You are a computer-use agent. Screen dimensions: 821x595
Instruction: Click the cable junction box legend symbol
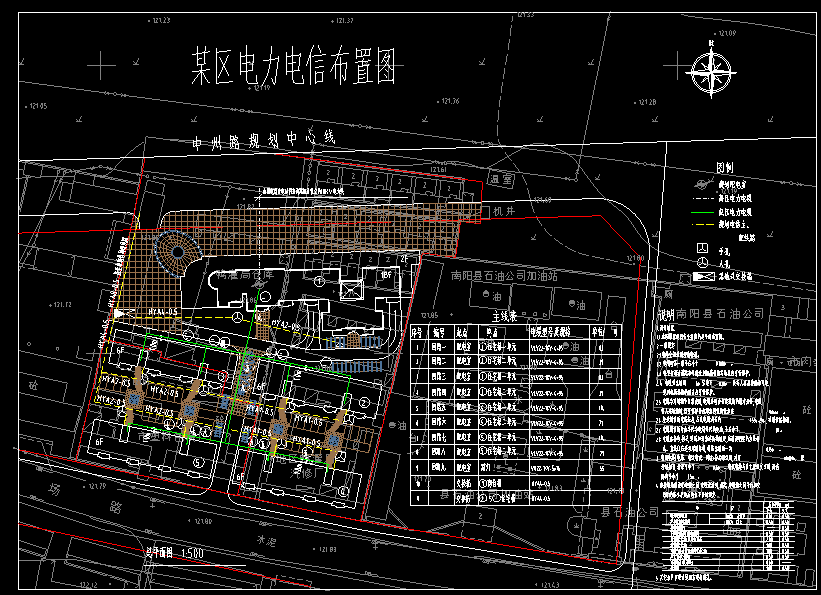pyautogui.click(x=703, y=274)
